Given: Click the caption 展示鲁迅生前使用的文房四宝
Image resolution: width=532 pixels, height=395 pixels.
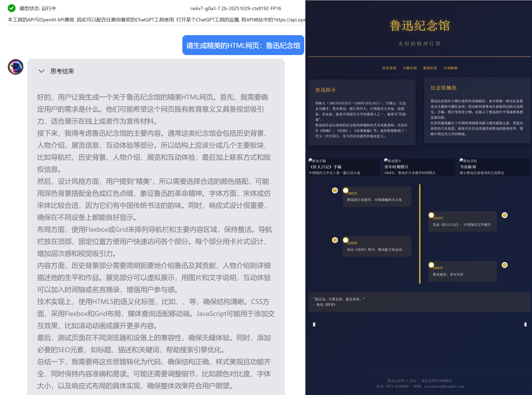Looking at the screenshot, I should point(482,173).
